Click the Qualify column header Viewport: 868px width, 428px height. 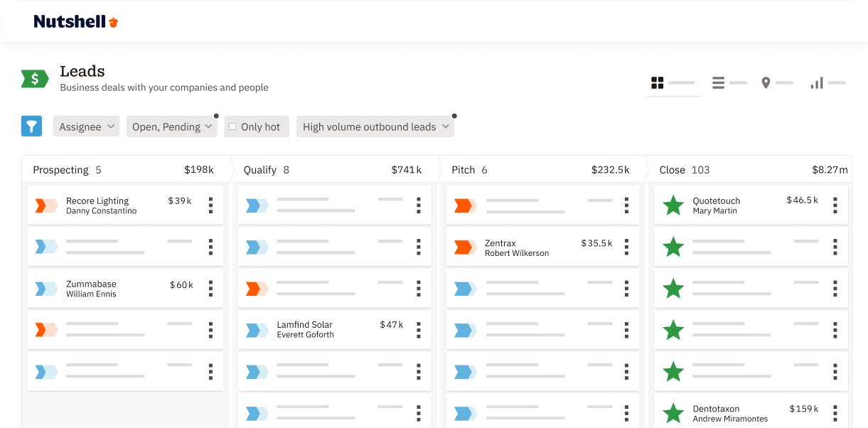336,170
